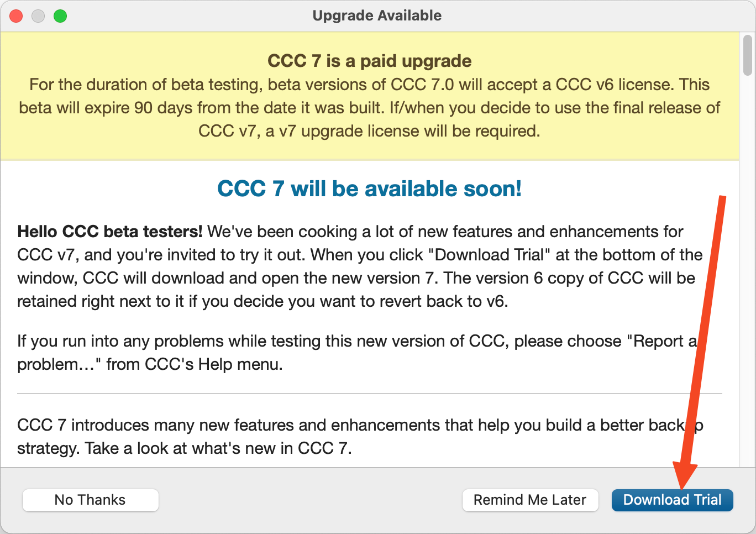Click the yellow banner text about 90 days expiry
The image size is (756, 534).
pos(369,107)
